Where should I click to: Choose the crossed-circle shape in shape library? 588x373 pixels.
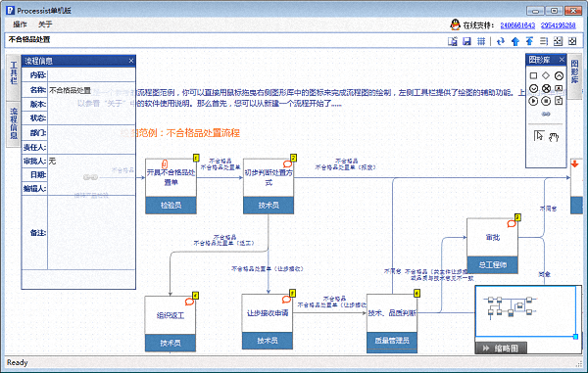(546, 89)
